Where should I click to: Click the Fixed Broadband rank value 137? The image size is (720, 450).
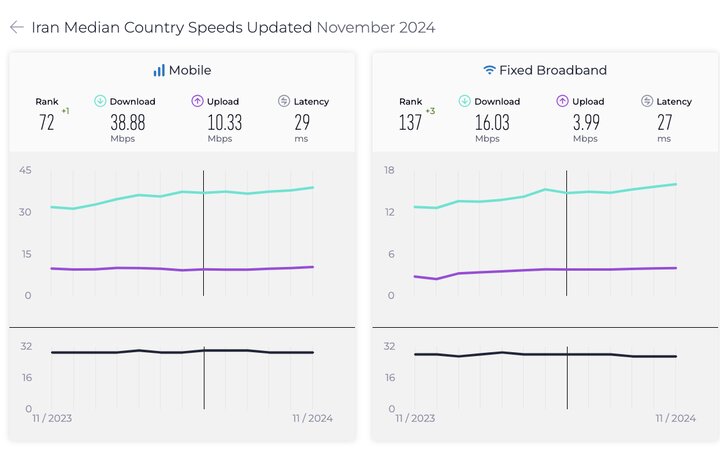[x=410, y=122]
